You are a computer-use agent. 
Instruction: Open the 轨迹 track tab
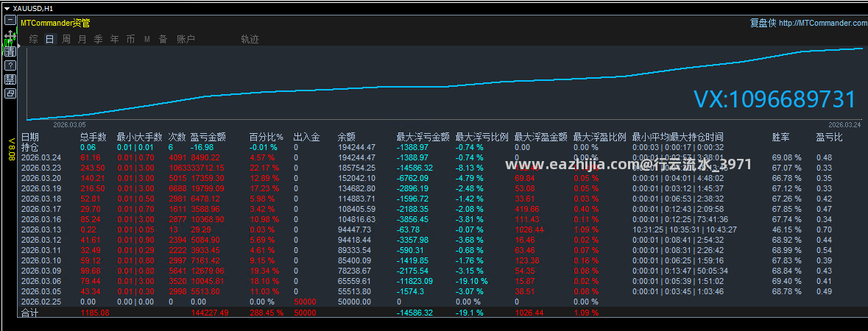(250, 39)
